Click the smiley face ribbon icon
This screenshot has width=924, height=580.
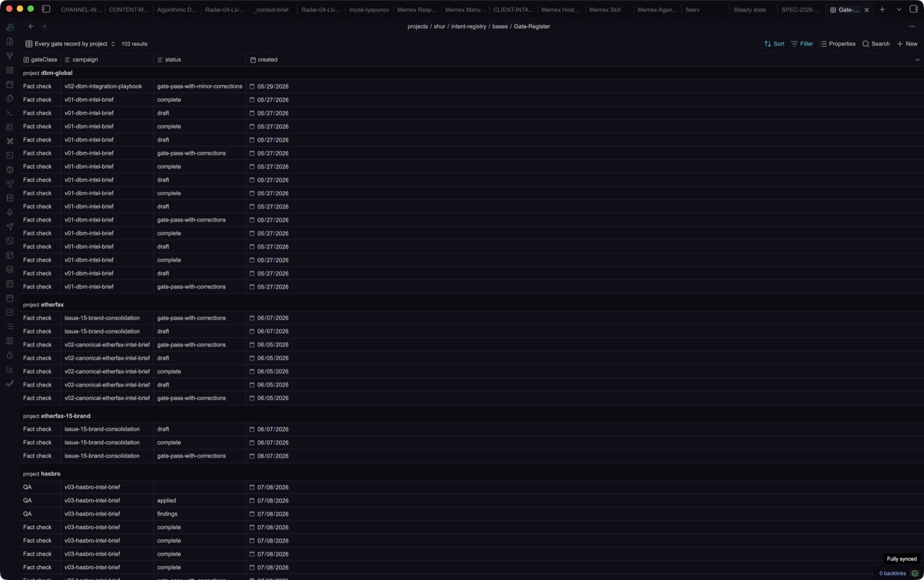(x=10, y=170)
